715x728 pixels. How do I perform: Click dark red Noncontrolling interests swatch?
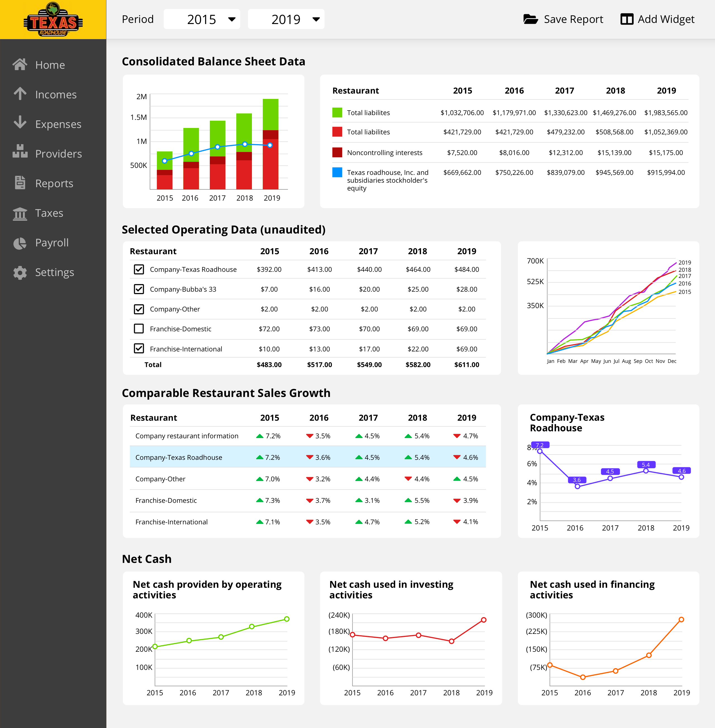pos(337,152)
